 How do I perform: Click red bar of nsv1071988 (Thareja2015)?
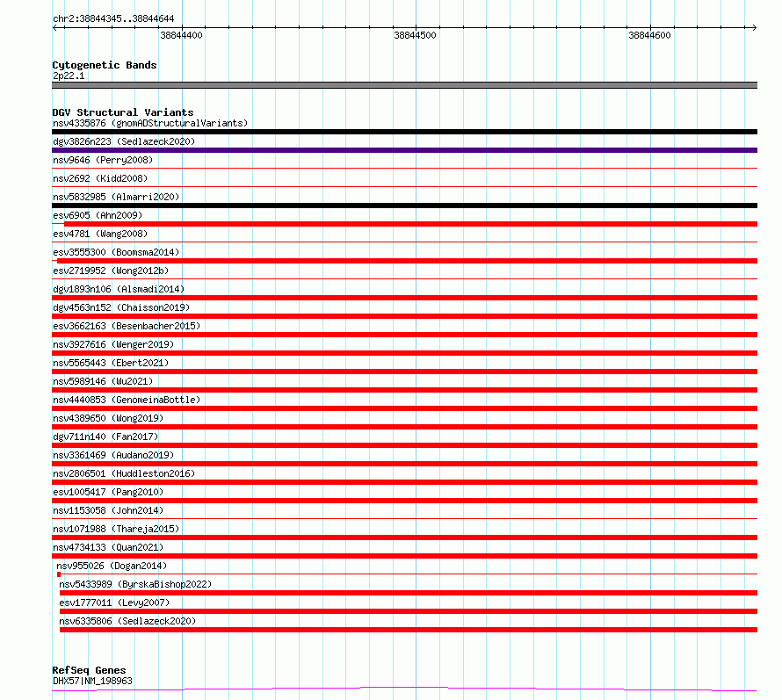click(x=404, y=538)
